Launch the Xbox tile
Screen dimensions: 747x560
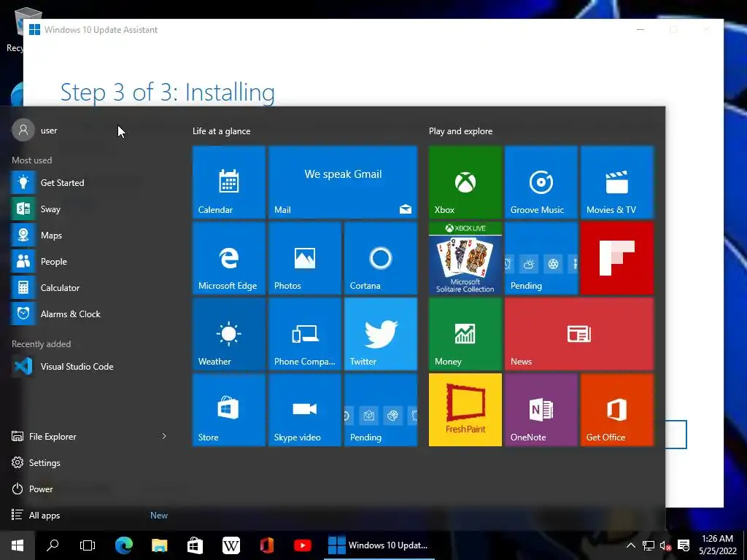tap(465, 182)
